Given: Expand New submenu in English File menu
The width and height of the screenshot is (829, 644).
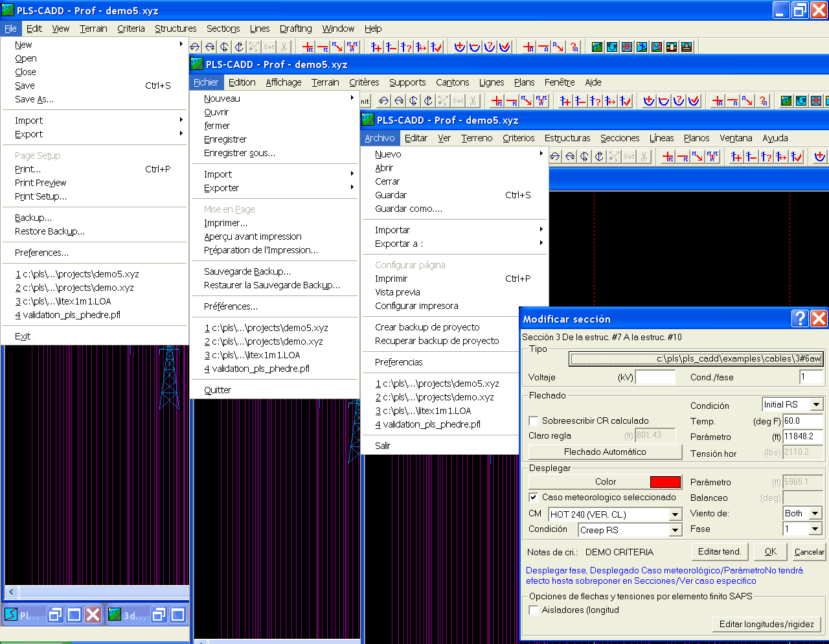Looking at the screenshot, I should pos(95,45).
